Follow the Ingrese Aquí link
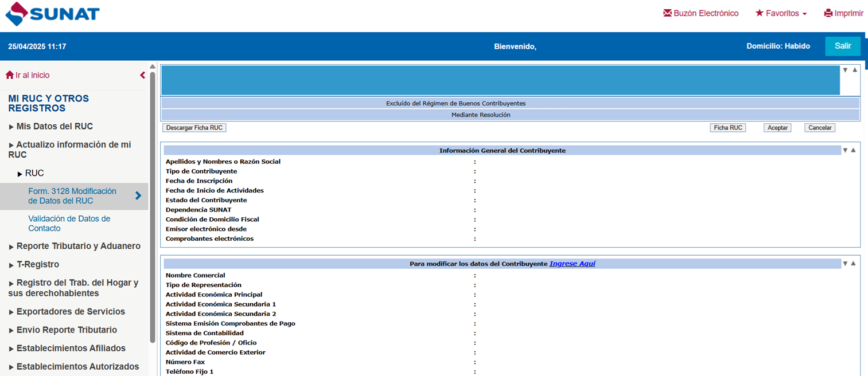868x376 pixels. [572, 264]
